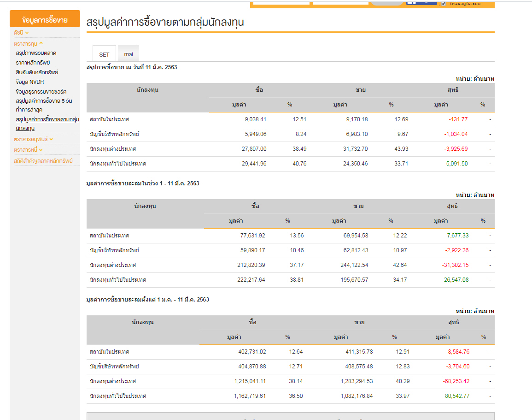Expand the ตราสารอนุพันธ์ sidebar section
The width and height of the screenshot is (532, 420).
[x=33, y=139]
